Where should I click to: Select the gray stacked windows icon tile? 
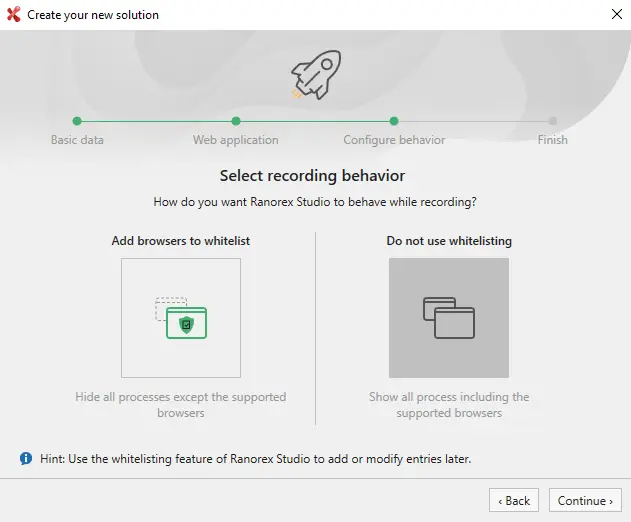click(x=448, y=318)
